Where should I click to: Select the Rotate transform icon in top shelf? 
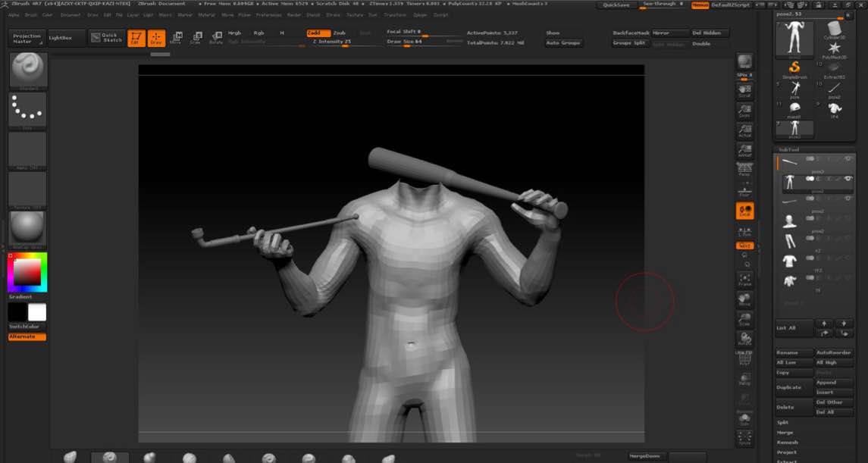coord(217,38)
